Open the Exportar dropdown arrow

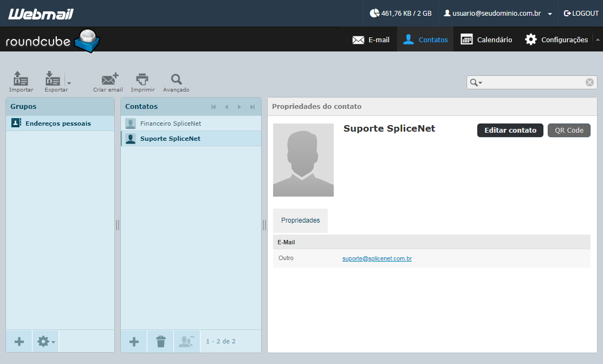(69, 83)
